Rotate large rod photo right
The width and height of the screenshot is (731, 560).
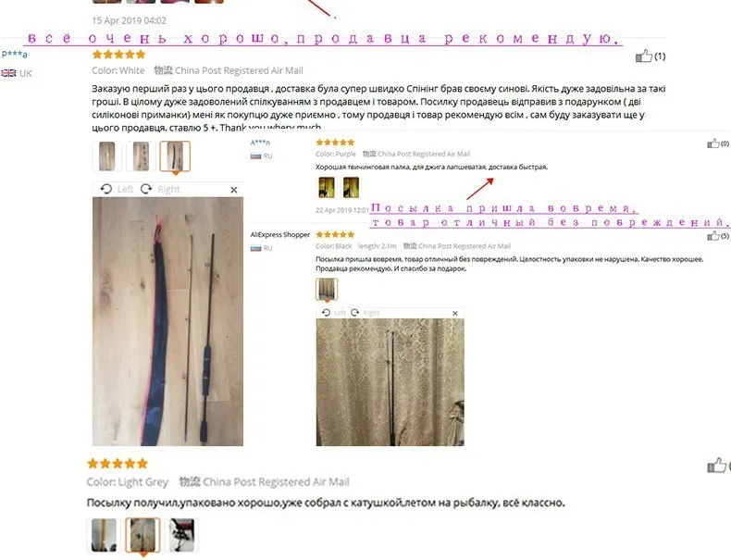click(160, 189)
